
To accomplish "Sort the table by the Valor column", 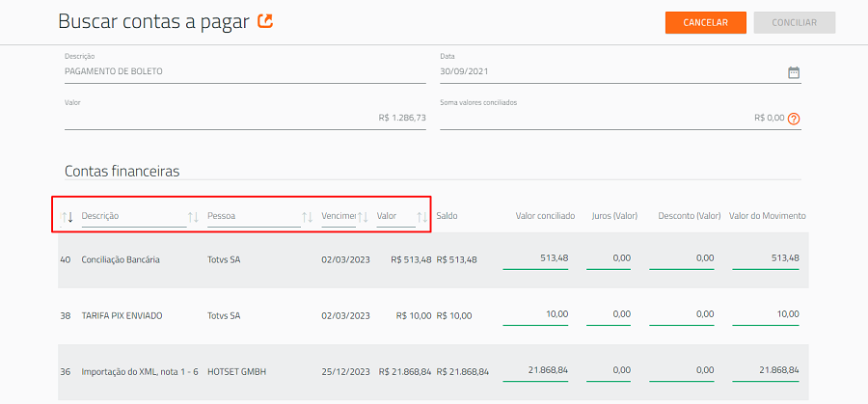I will (x=422, y=217).
